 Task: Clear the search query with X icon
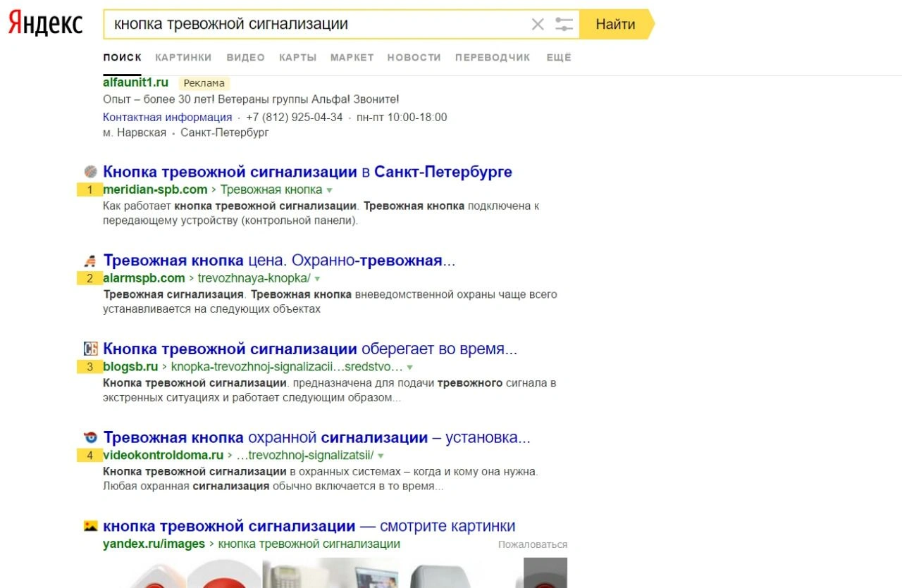[x=538, y=25]
